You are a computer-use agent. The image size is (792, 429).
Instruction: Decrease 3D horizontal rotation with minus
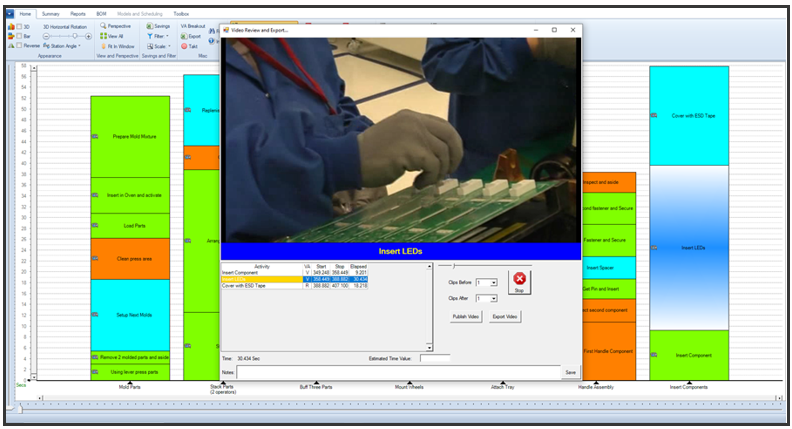tap(46, 36)
